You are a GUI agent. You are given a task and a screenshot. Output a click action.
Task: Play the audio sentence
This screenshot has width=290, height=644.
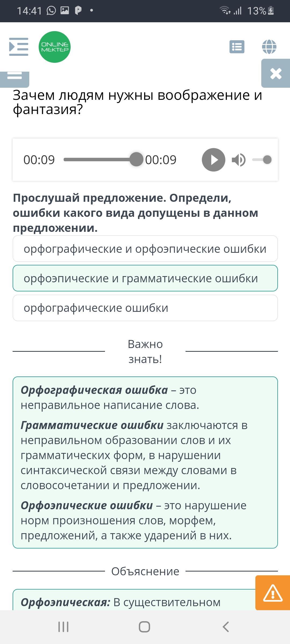tap(213, 160)
